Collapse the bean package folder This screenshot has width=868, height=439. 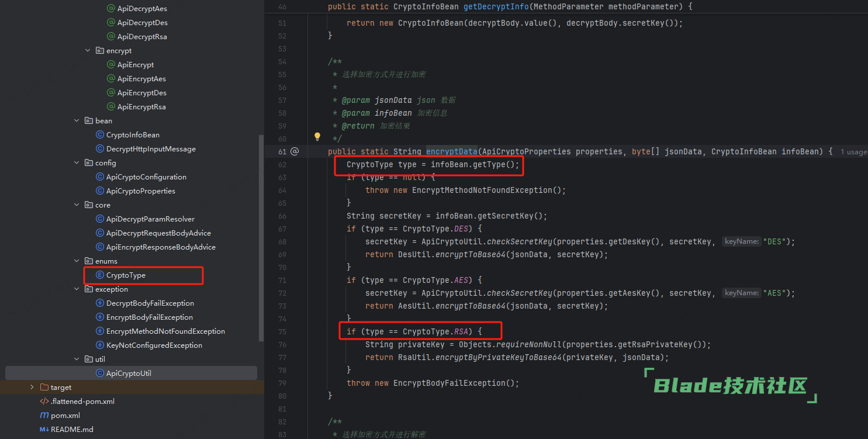(x=77, y=121)
